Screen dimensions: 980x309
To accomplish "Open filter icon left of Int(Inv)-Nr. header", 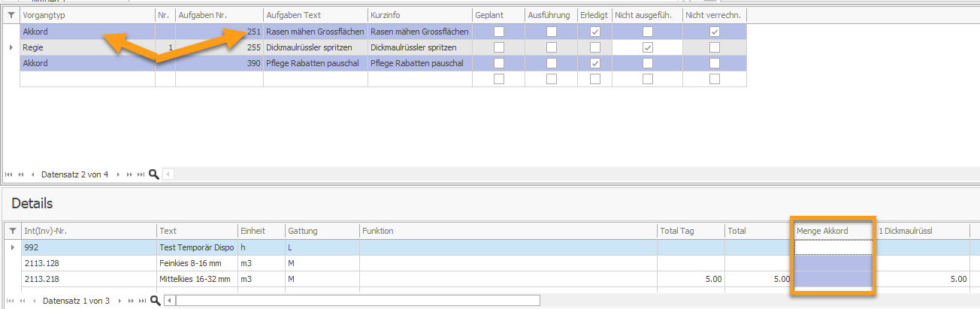I will [11, 231].
